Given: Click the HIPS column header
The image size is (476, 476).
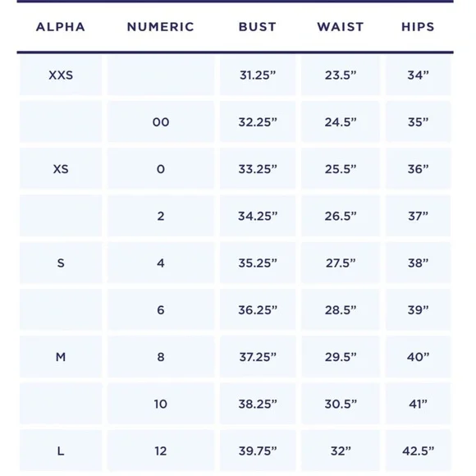Looking at the screenshot, I should [418, 27].
